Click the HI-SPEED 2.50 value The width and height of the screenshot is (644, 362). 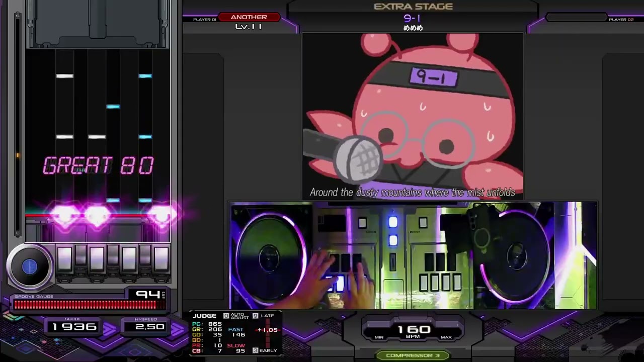(149, 327)
